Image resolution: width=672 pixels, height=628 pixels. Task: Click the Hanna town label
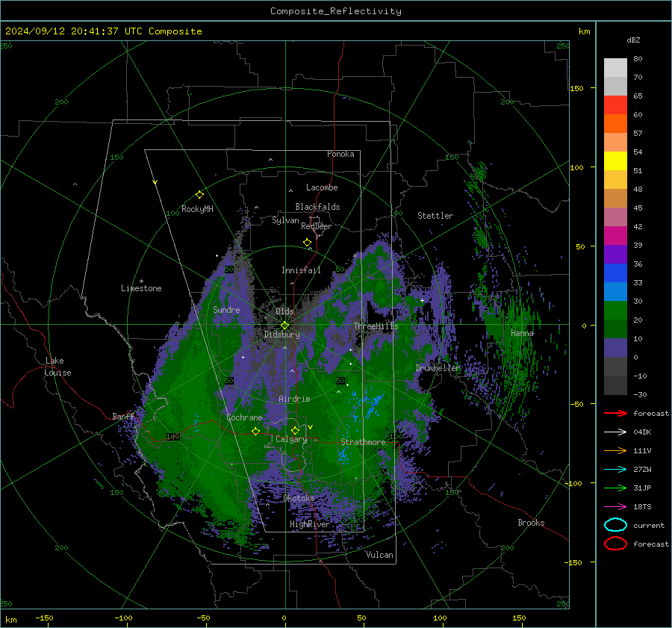pos(522,333)
